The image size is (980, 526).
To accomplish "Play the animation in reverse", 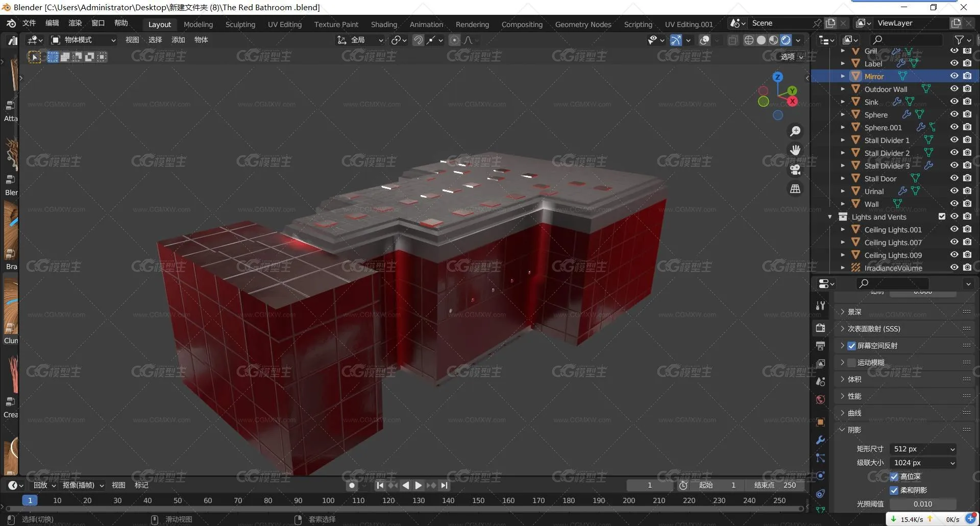I will tap(406, 486).
